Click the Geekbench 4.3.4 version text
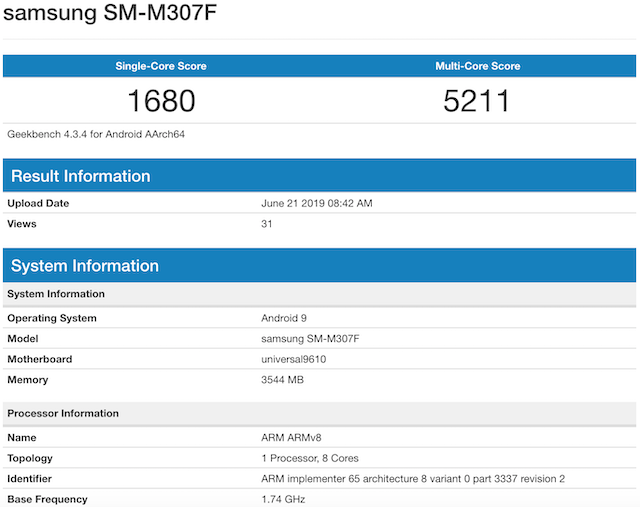Viewport: 640px width, 507px height. (103, 133)
